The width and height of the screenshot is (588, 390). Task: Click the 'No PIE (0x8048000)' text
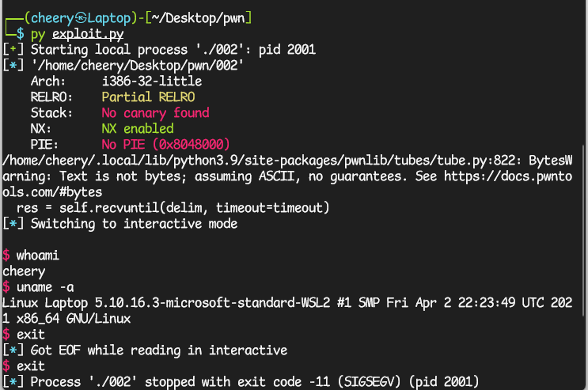tap(165, 145)
